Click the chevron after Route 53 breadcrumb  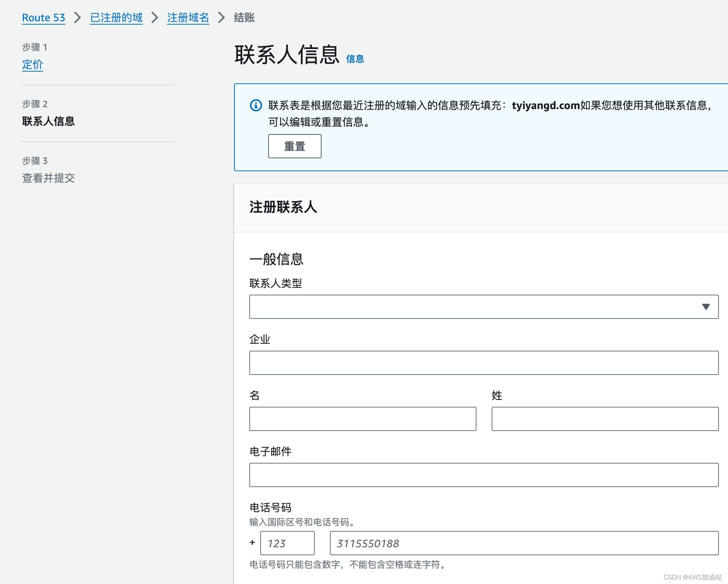[x=78, y=17]
